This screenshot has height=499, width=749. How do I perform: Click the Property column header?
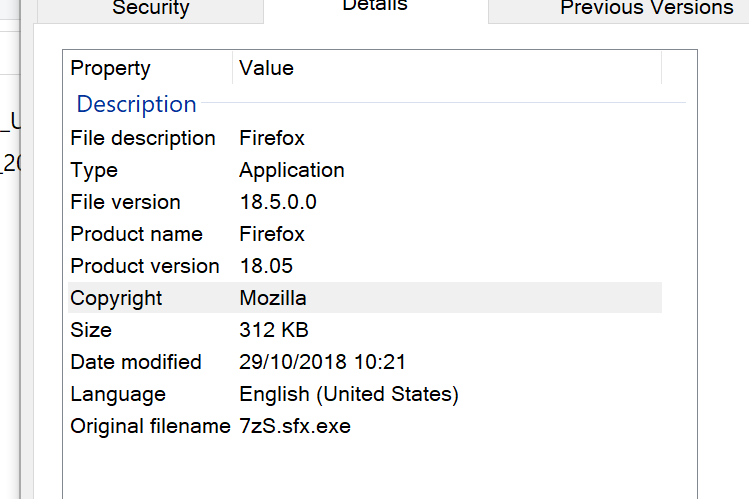(150, 68)
